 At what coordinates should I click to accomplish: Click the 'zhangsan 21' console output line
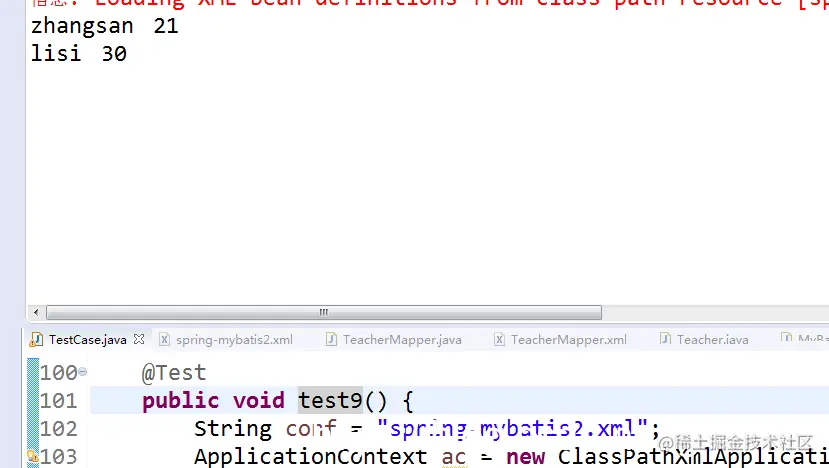point(105,26)
